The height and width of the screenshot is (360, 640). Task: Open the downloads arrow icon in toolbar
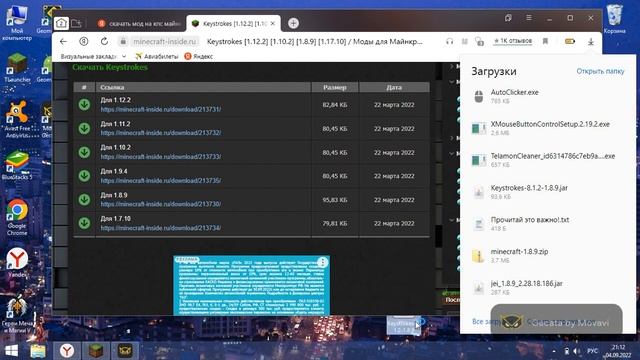(x=591, y=42)
